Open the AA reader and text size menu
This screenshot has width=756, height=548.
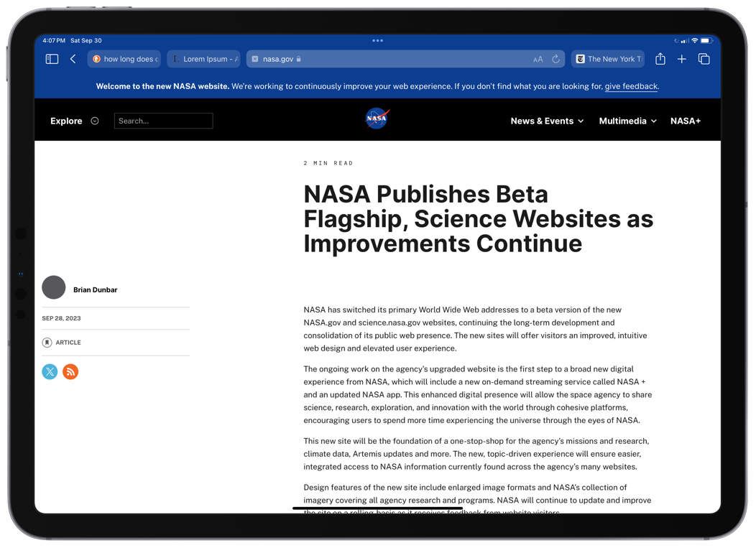tap(538, 59)
